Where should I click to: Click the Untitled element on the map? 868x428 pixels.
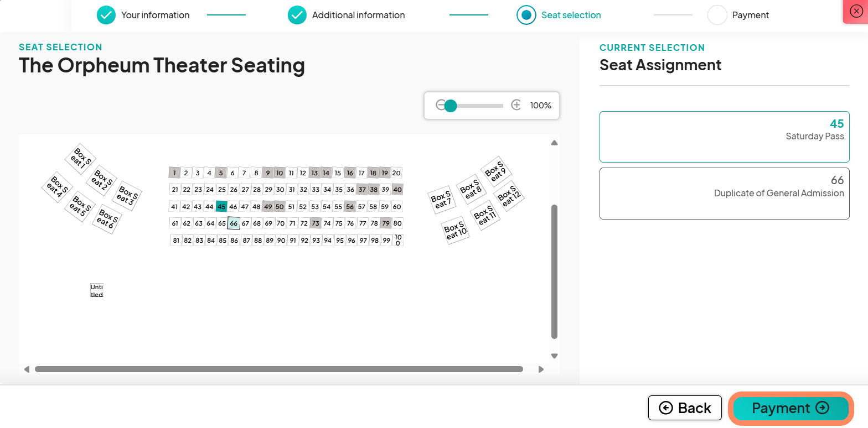coord(96,291)
